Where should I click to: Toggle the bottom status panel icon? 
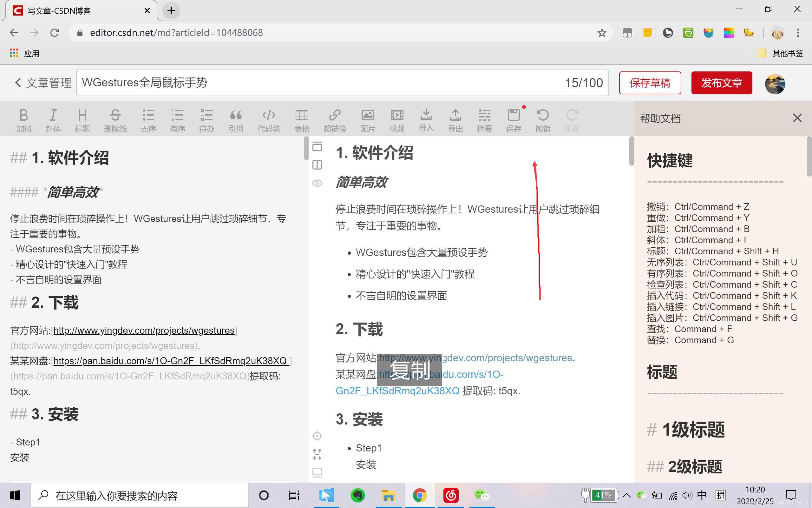(317, 472)
